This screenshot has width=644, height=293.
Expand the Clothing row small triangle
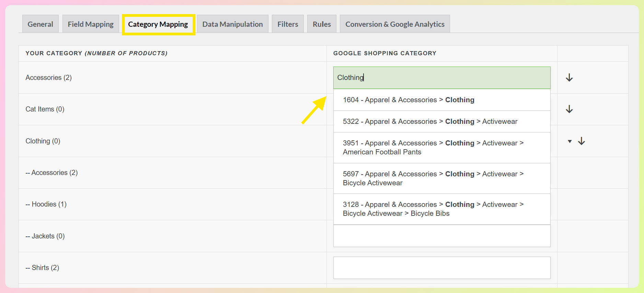pos(570,141)
